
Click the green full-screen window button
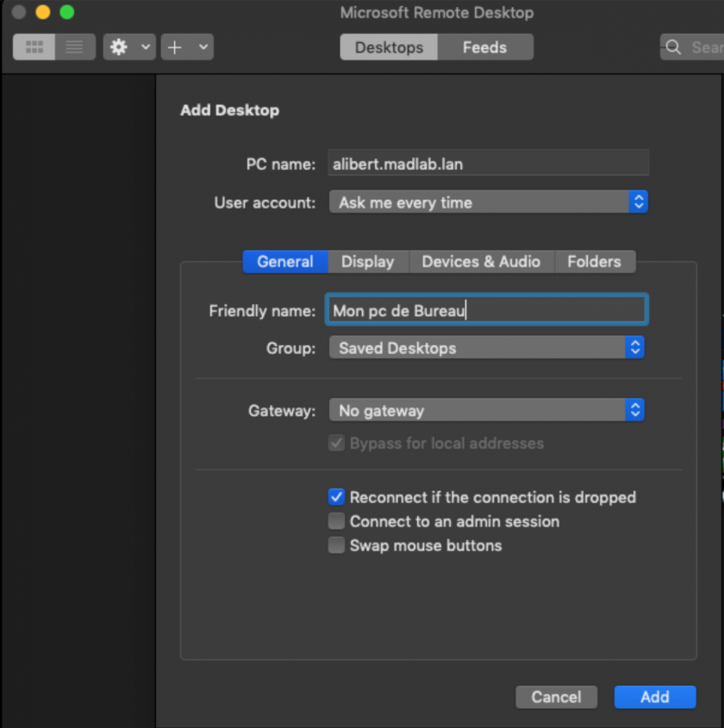67,12
